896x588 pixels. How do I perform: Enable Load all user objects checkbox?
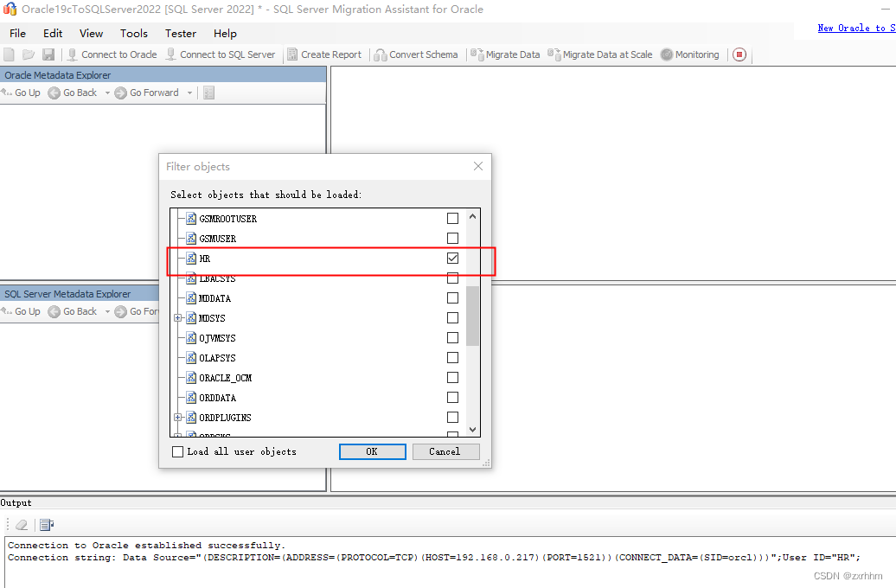(x=177, y=451)
